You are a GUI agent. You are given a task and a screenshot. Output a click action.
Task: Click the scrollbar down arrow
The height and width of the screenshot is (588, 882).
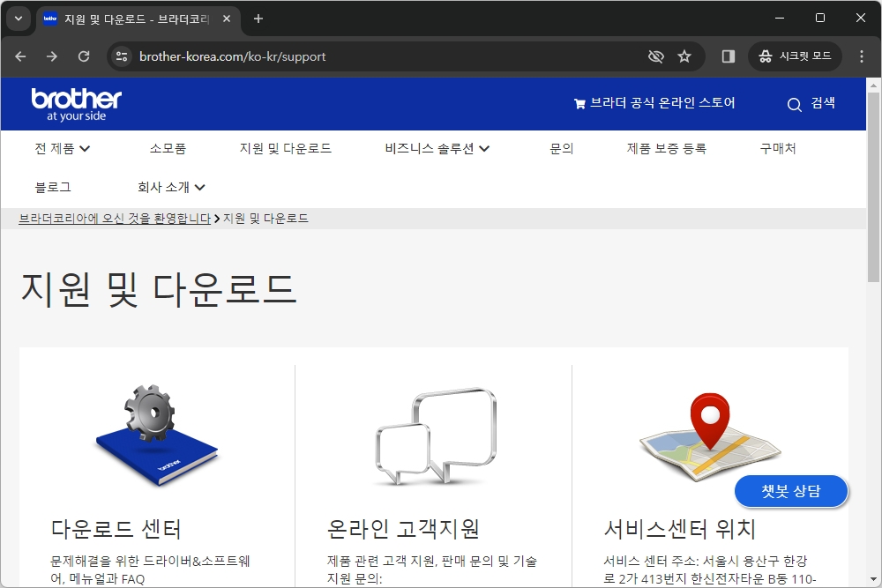873,579
